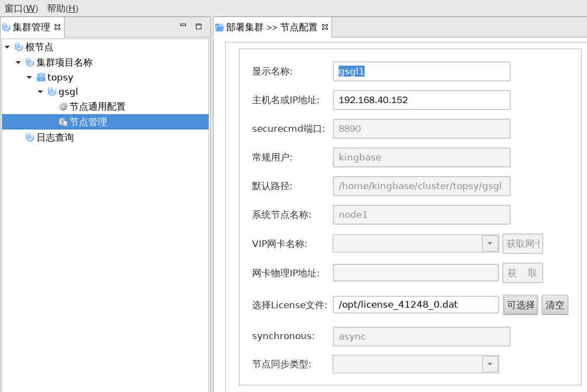Screen dimensions: 587x392
Task: Collapse the gsgl tree branch
Action: click(x=40, y=92)
